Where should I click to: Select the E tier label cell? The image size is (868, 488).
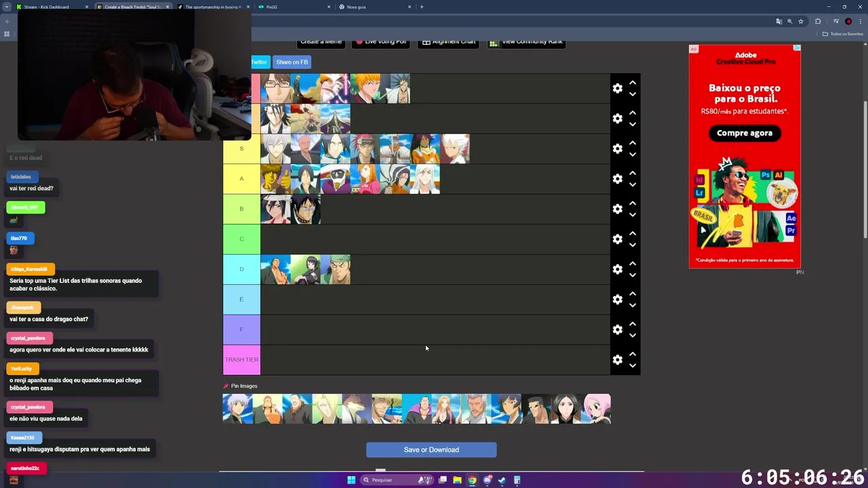[241, 299]
